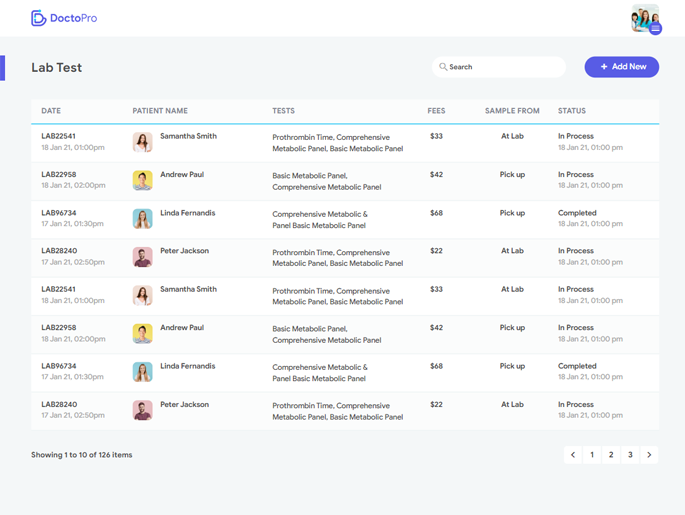Sort by the DATE column header
The image size is (685, 515).
pyautogui.click(x=51, y=111)
